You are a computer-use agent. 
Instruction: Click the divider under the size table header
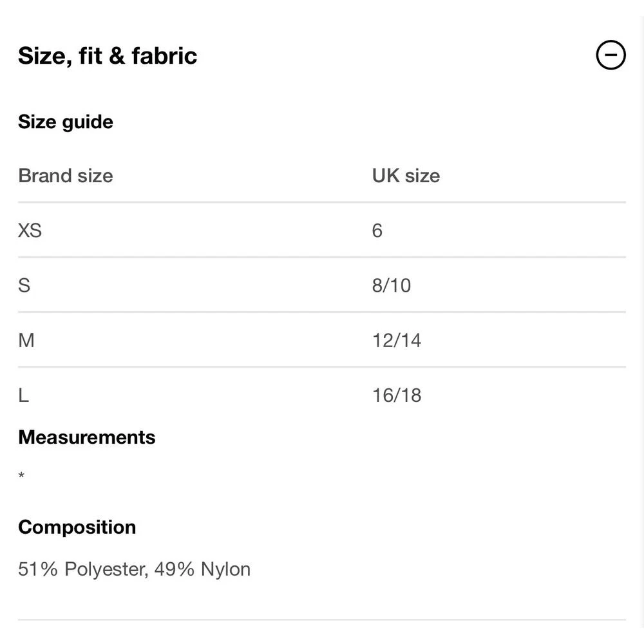pyautogui.click(x=322, y=202)
